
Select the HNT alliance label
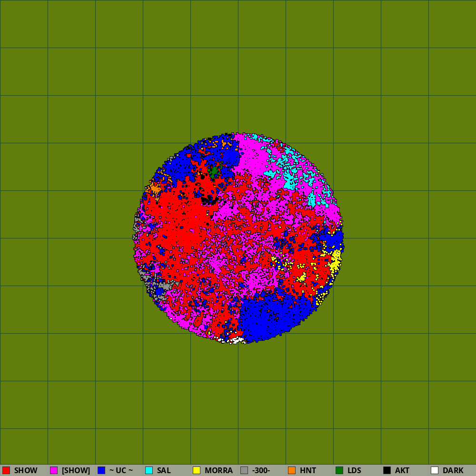point(308,471)
